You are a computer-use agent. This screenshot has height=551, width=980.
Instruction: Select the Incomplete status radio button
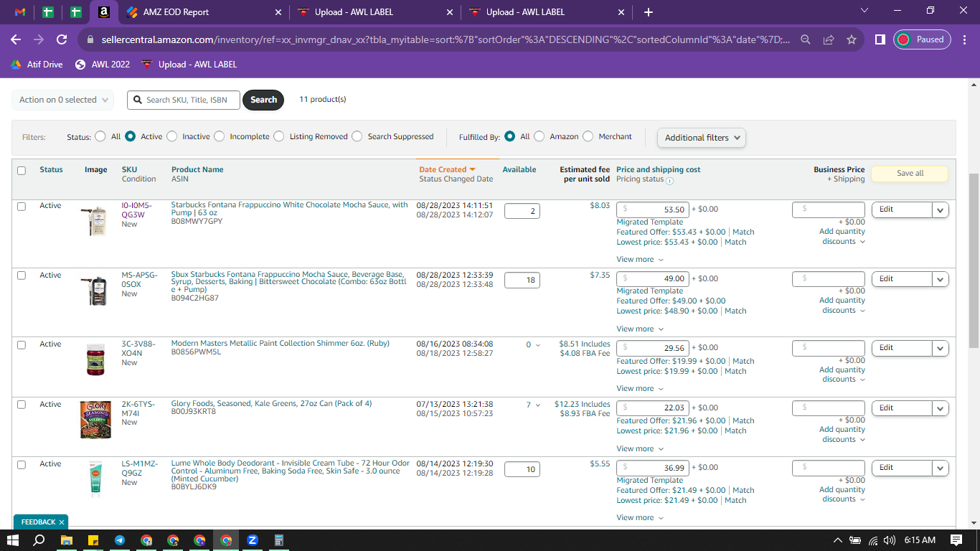tap(220, 136)
